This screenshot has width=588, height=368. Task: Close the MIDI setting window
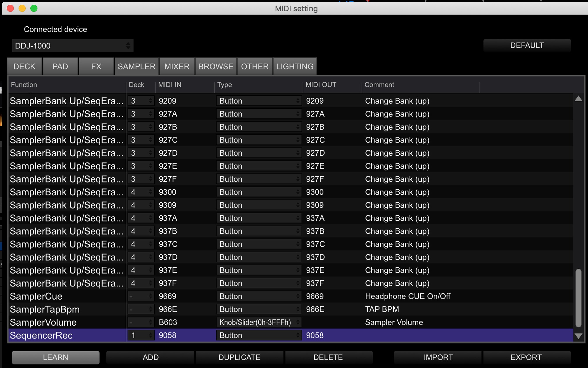(x=10, y=8)
